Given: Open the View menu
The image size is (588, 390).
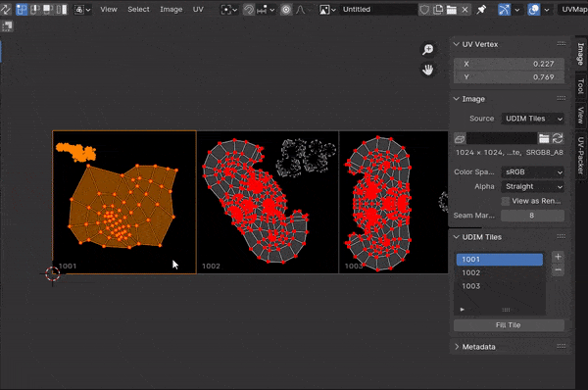Looking at the screenshot, I should pyautogui.click(x=109, y=10).
